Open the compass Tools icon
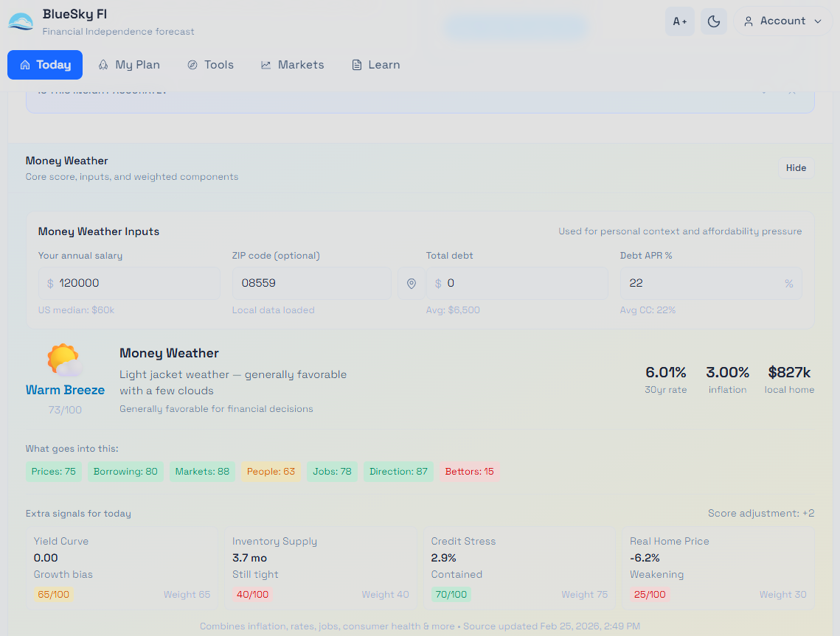The height and width of the screenshot is (636, 840). (x=192, y=65)
